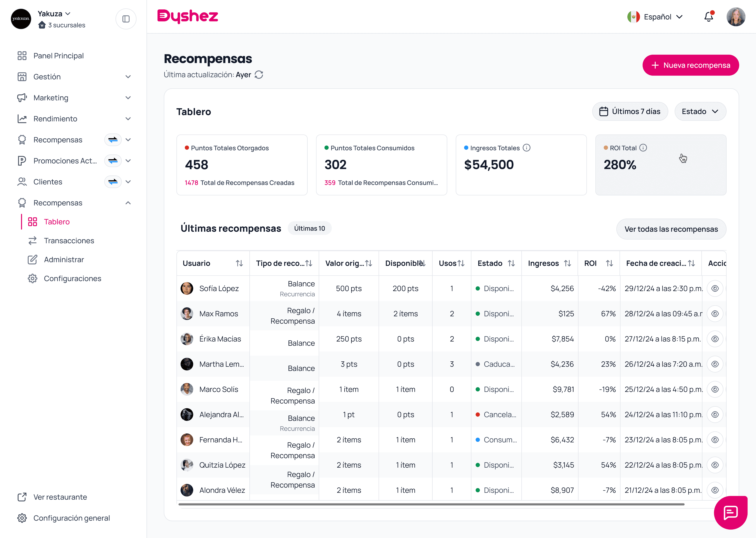The height and width of the screenshot is (538, 756).
Task: Toggle the swap switch beside Clientes
Action: [113, 182]
